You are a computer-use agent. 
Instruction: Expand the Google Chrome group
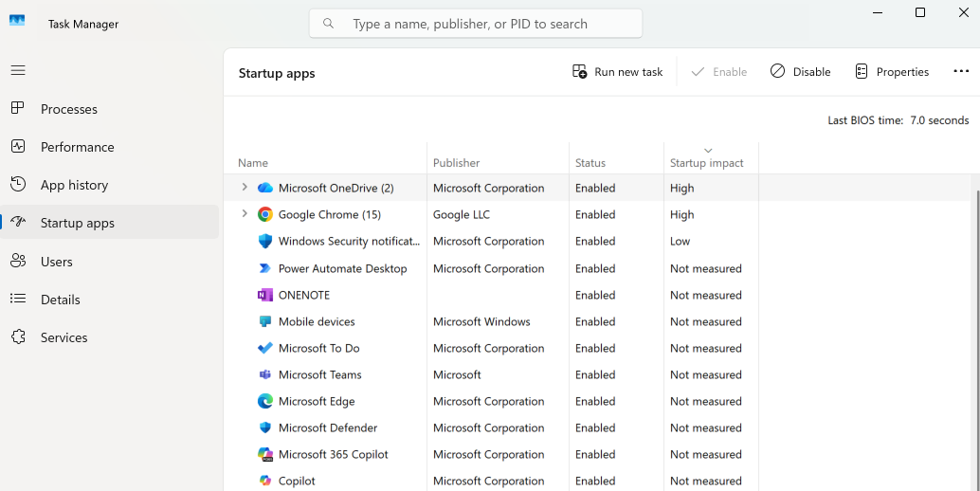coord(245,214)
